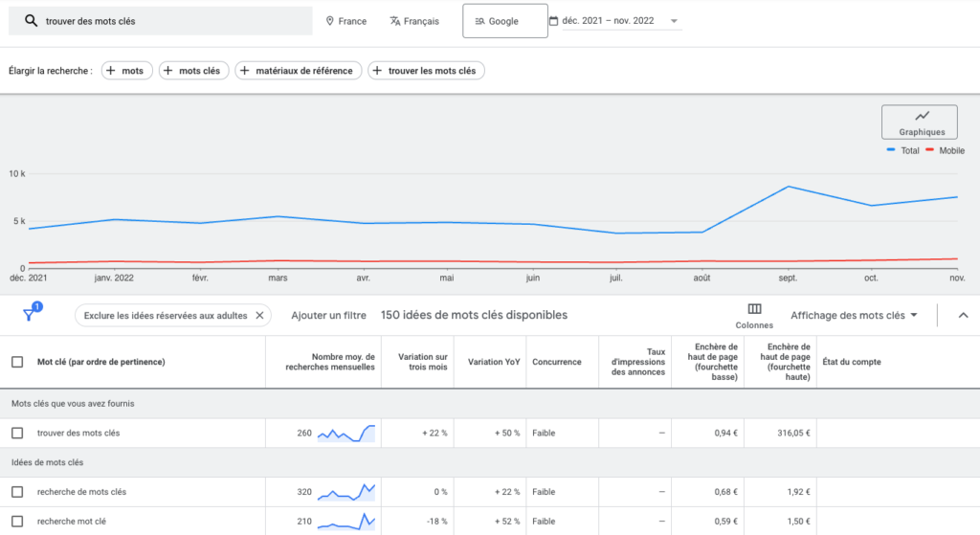Image resolution: width=980 pixels, height=535 pixels.
Task: Sort by Nombre moy. de recherches mensuelles
Action: click(x=330, y=362)
